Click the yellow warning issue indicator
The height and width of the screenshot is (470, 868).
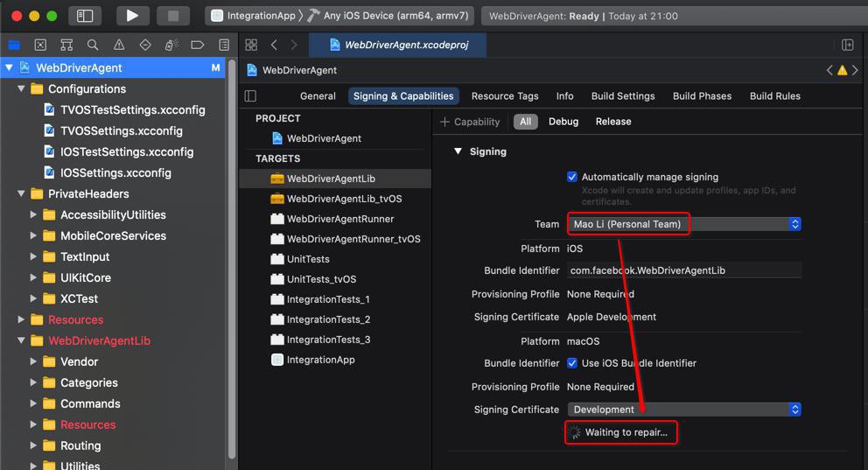[x=842, y=70]
